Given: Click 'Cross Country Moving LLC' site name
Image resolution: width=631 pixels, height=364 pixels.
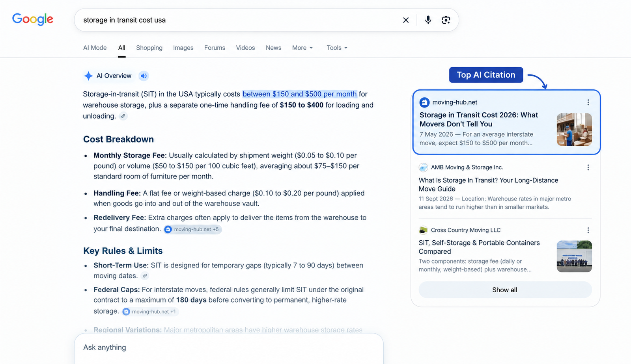Looking at the screenshot, I should [x=466, y=230].
